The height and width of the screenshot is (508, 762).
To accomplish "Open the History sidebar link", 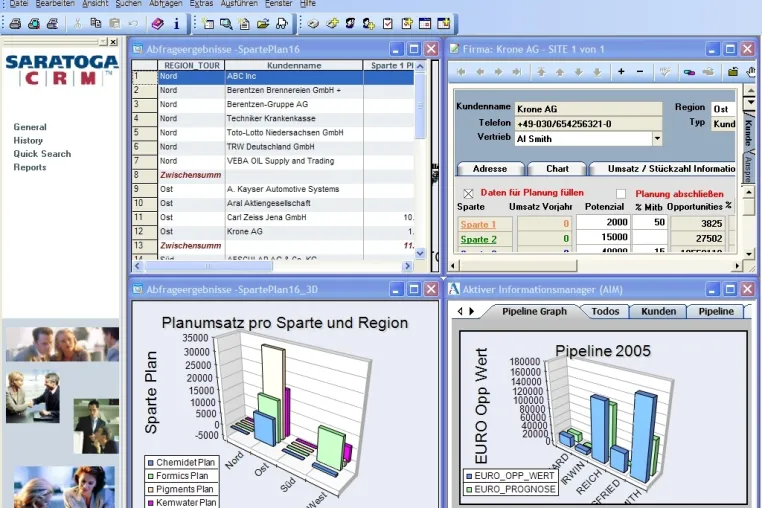I will 28,140.
